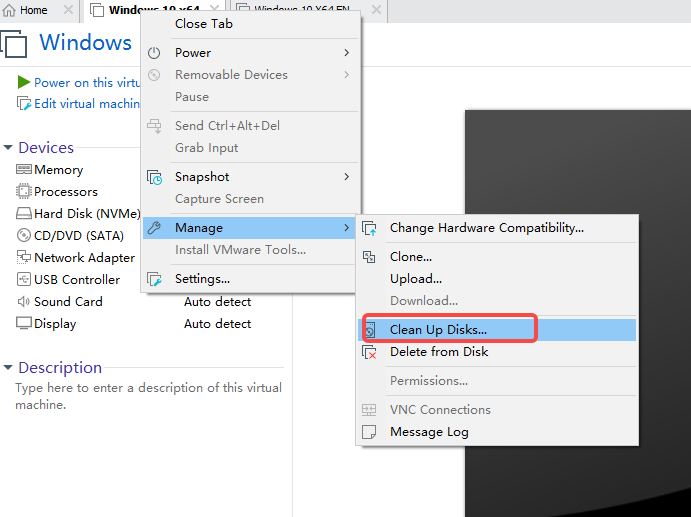The width and height of the screenshot is (691, 517).
Task: Click the Manage wrench icon
Action: [154, 228]
